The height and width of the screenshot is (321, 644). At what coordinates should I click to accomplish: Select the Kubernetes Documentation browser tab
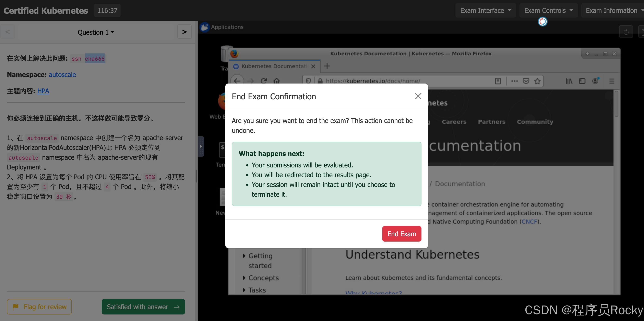274,66
